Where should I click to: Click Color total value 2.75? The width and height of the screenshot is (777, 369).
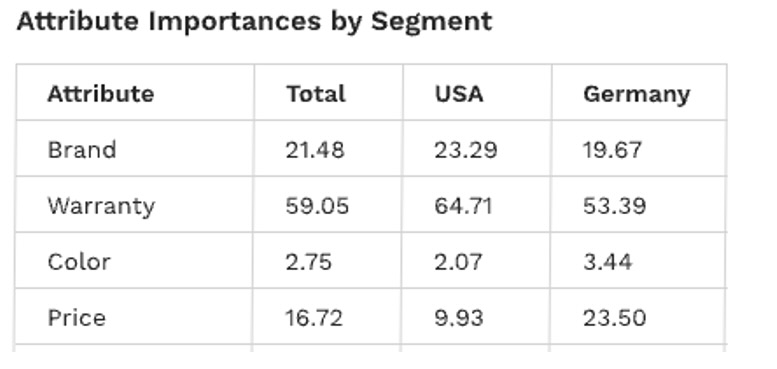click(308, 262)
